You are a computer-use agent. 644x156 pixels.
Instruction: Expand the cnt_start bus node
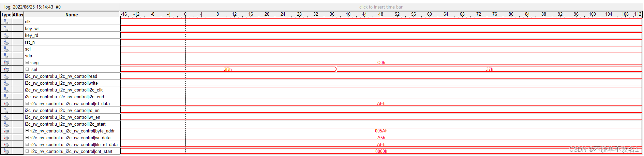27,151
